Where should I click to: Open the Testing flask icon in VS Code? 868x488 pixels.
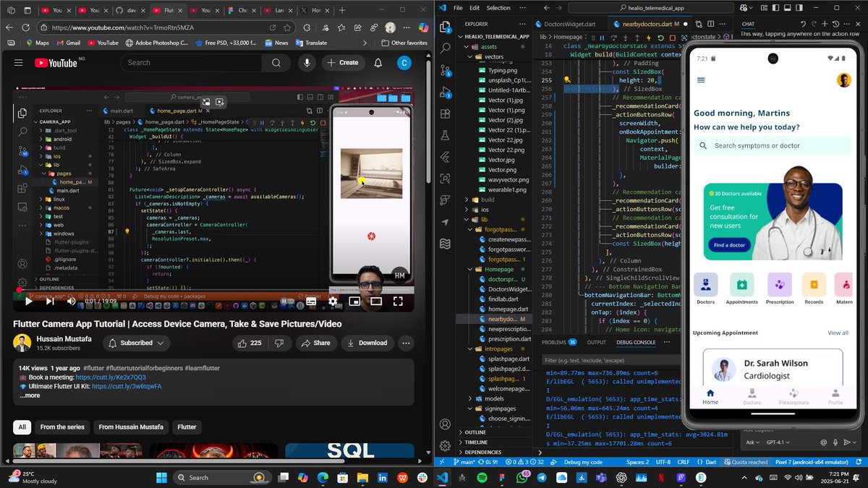tap(445, 135)
